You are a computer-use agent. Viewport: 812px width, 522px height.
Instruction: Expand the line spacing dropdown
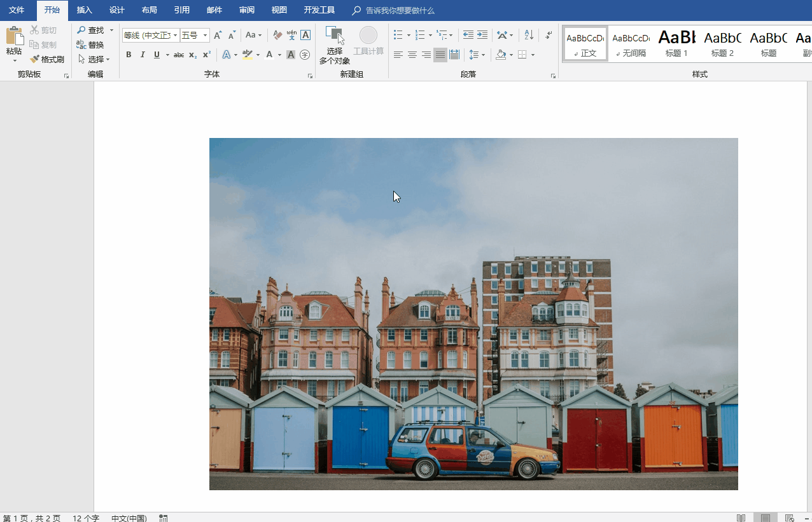tap(484, 55)
